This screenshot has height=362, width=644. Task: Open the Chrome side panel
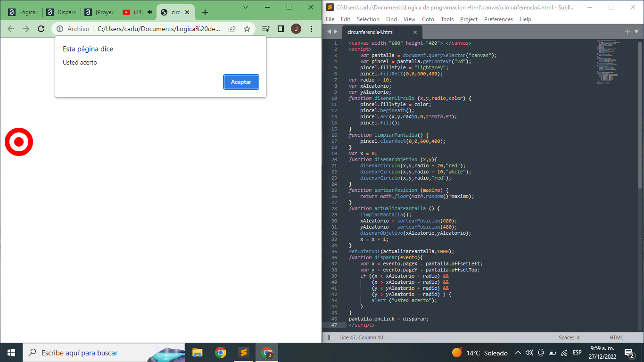pyautogui.click(x=281, y=29)
